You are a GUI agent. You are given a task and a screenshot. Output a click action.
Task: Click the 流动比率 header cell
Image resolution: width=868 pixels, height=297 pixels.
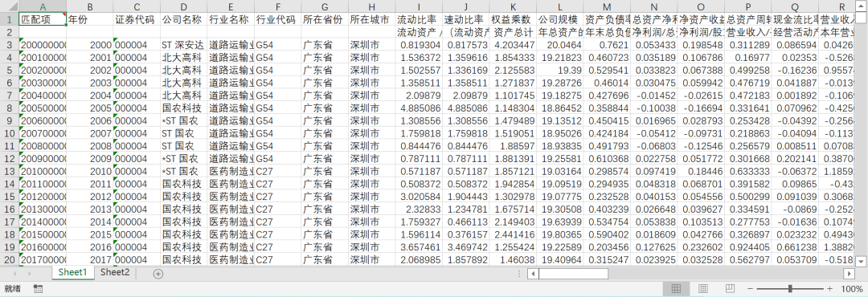(x=419, y=18)
